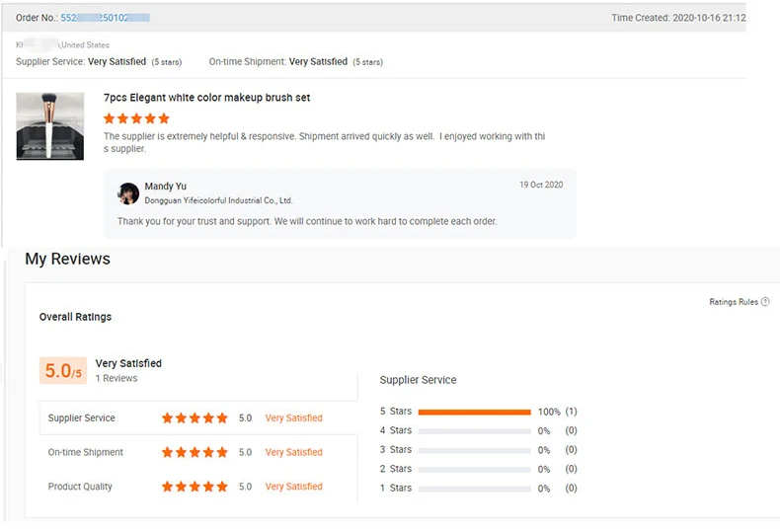Screen dimensions: 780x532
Task: Click Mandy Yu reviewer name
Action: point(165,187)
